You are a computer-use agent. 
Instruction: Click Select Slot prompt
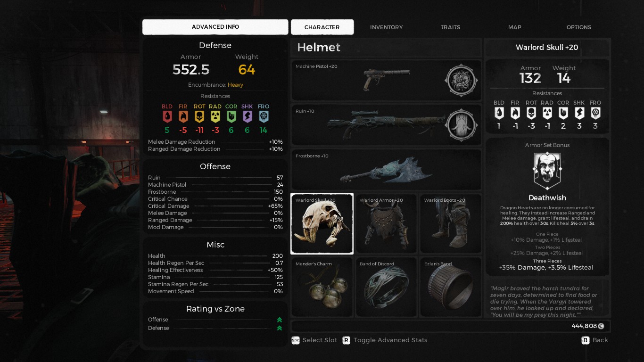[x=320, y=340]
